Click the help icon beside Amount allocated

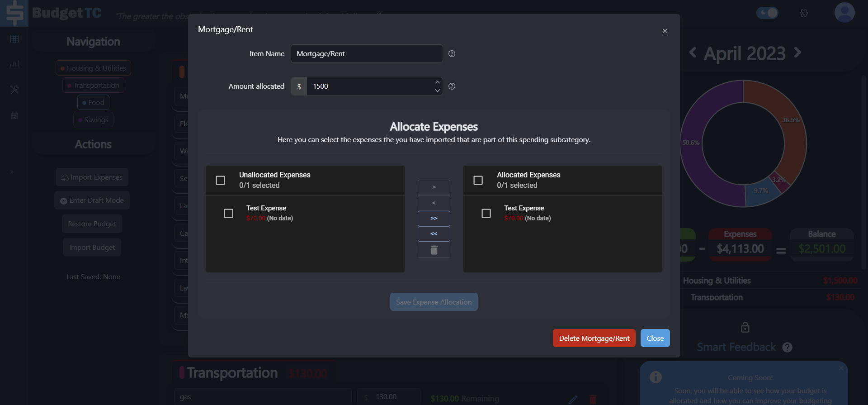452,86
